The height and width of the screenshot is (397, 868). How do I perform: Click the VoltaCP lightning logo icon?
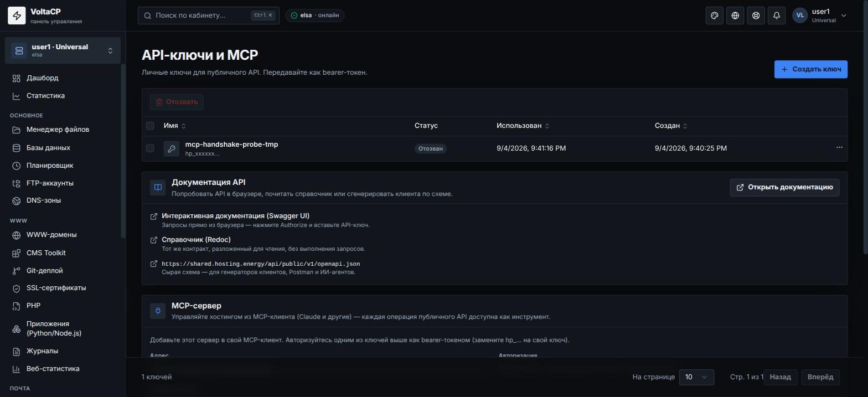pos(17,16)
